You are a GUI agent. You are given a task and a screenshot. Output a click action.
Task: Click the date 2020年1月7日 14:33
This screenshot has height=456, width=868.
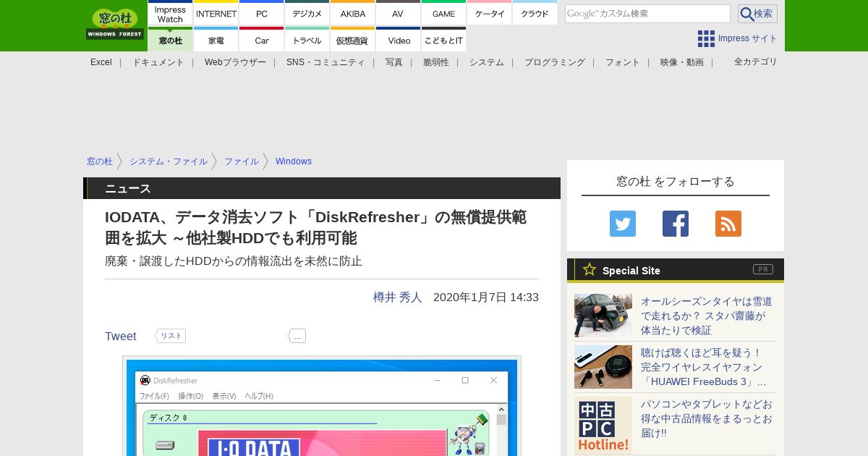(x=486, y=297)
